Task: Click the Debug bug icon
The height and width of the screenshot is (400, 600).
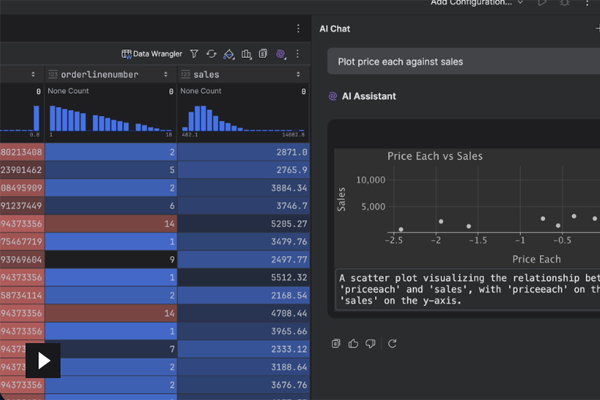Action: [564, 3]
